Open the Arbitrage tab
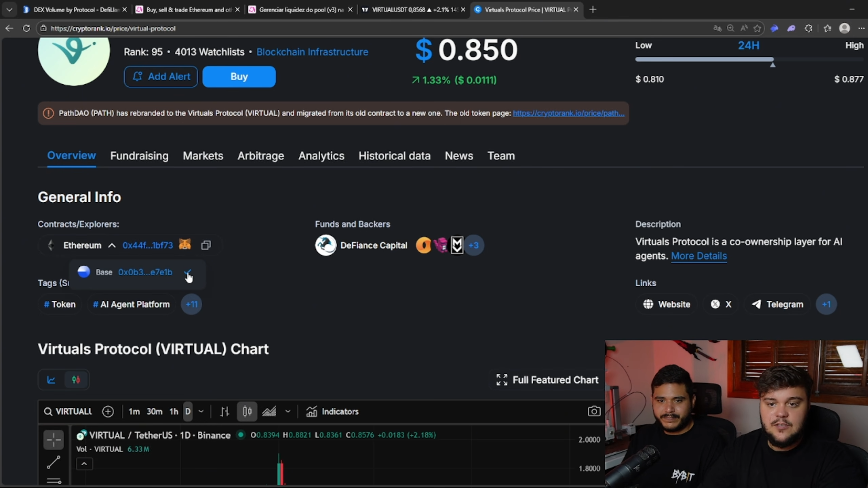The height and width of the screenshot is (488, 868). pyautogui.click(x=261, y=156)
